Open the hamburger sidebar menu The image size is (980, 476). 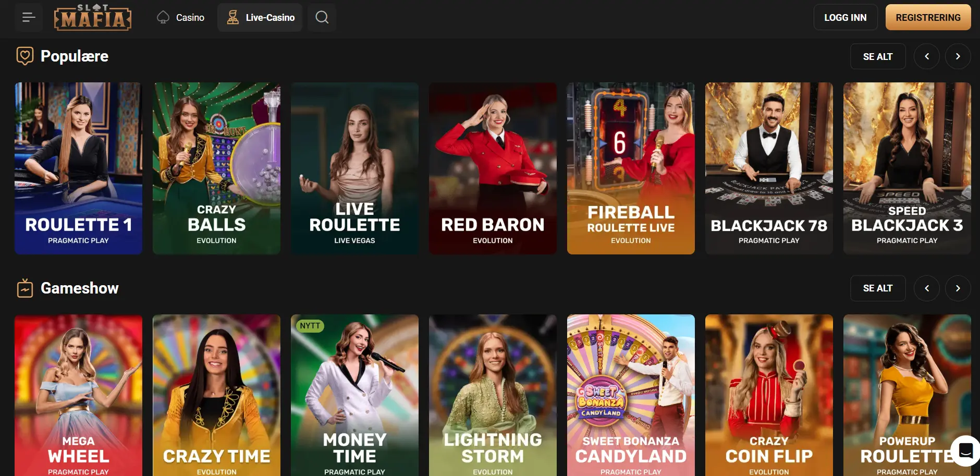pyautogui.click(x=29, y=18)
